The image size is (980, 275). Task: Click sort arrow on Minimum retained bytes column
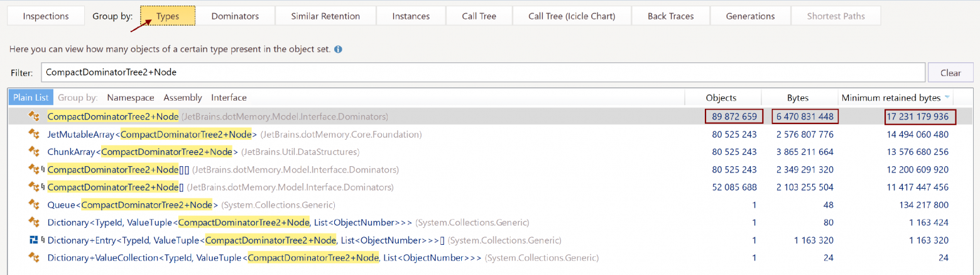(947, 98)
